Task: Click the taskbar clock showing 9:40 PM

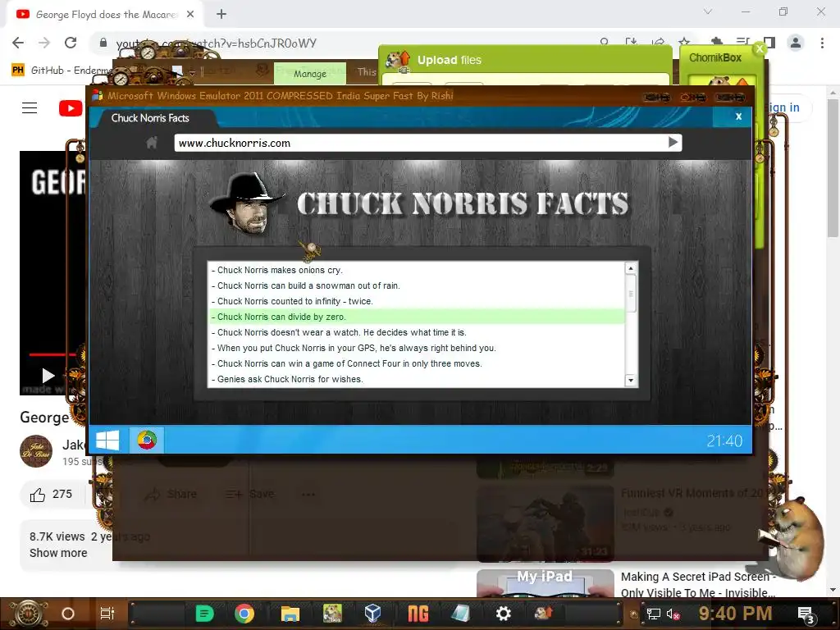Action: [735, 614]
